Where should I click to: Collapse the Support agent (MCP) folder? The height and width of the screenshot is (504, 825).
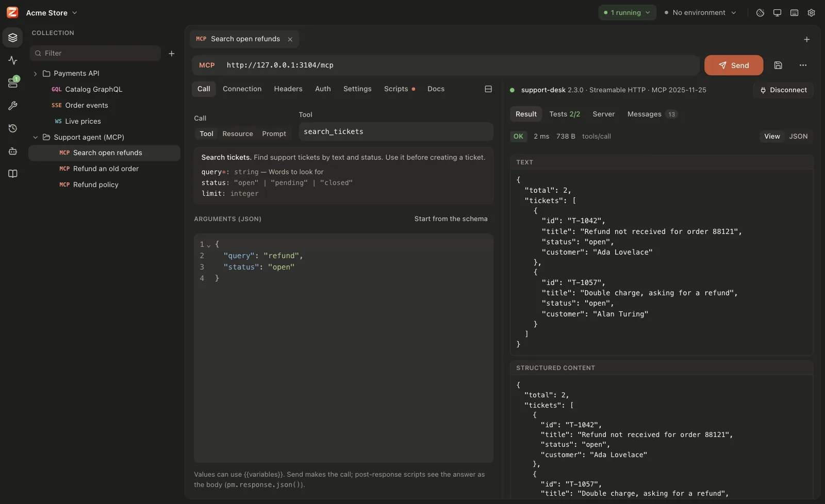point(36,138)
